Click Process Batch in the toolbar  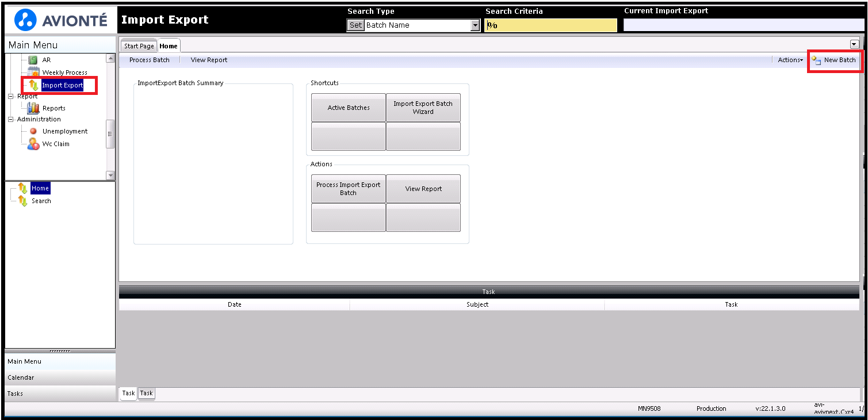150,60
